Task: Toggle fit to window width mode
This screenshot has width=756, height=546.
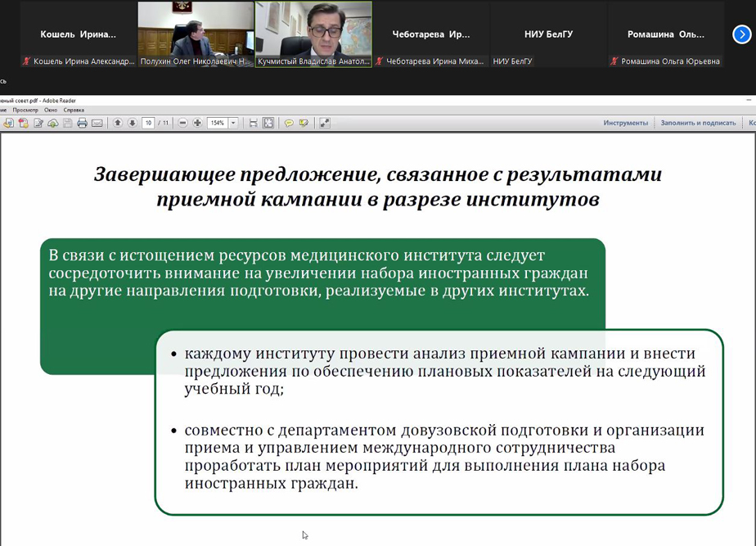Action: tap(254, 123)
